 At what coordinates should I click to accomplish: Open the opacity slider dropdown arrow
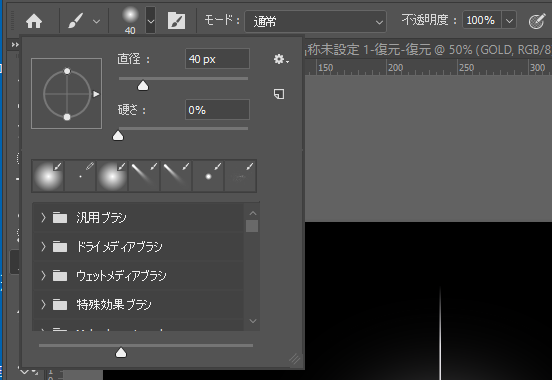tap(509, 21)
